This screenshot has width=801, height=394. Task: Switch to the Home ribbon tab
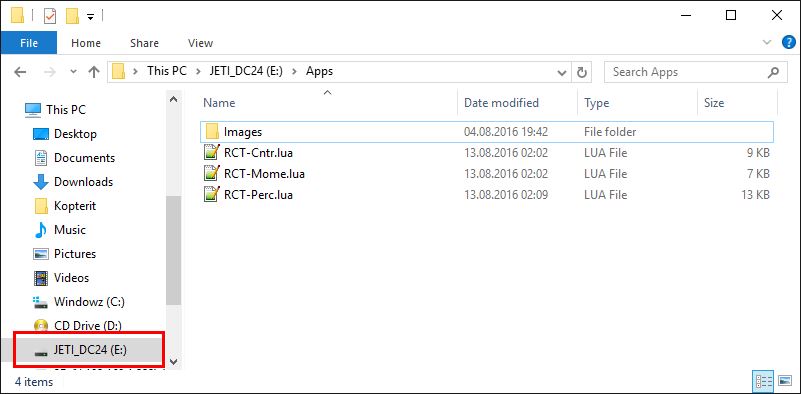[x=86, y=43]
